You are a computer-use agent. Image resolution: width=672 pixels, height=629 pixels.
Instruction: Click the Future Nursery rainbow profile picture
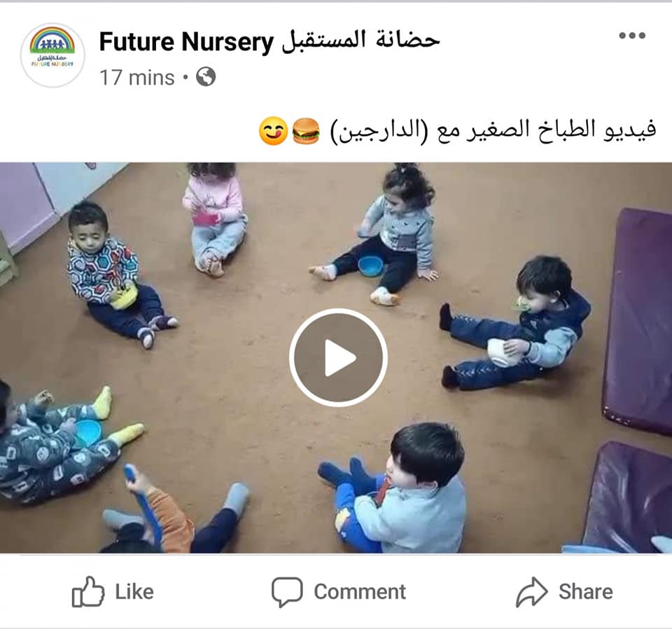[x=52, y=55]
